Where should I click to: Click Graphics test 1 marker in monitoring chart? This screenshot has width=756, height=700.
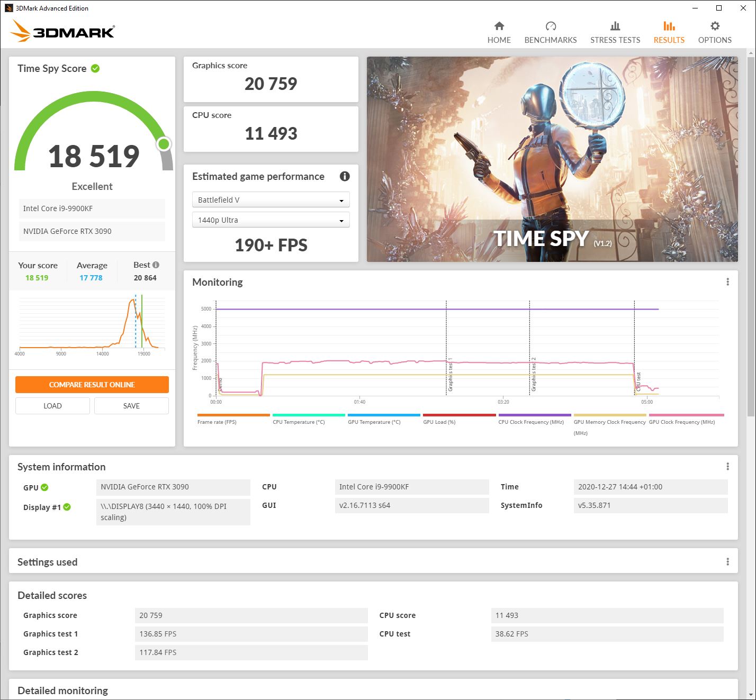(x=447, y=347)
